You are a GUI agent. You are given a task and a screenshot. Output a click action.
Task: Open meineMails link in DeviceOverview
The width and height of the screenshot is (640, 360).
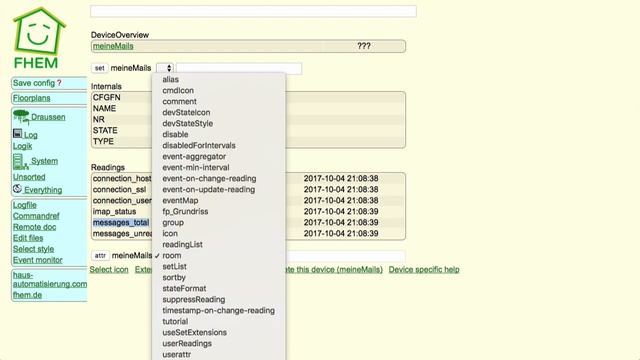[113, 46]
